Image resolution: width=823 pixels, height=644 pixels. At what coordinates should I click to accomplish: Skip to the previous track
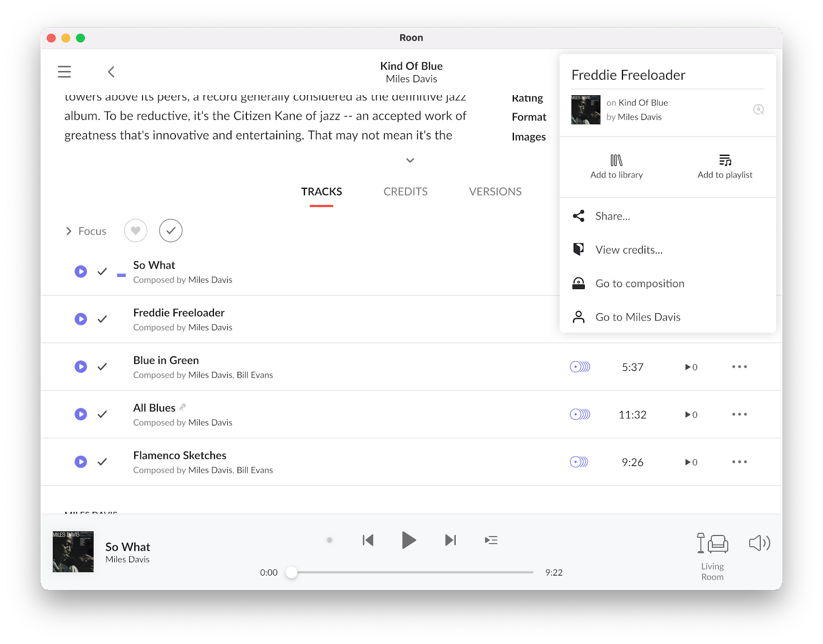(368, 540)
